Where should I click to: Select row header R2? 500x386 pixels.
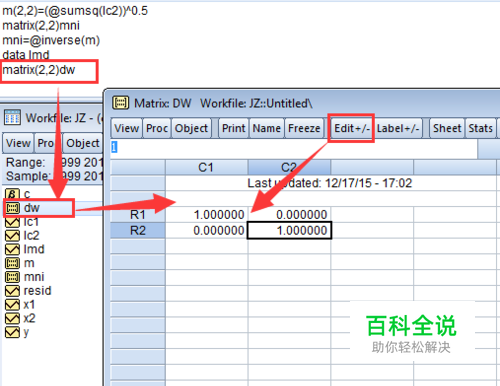pyautogui.click(x=138, y=230)
